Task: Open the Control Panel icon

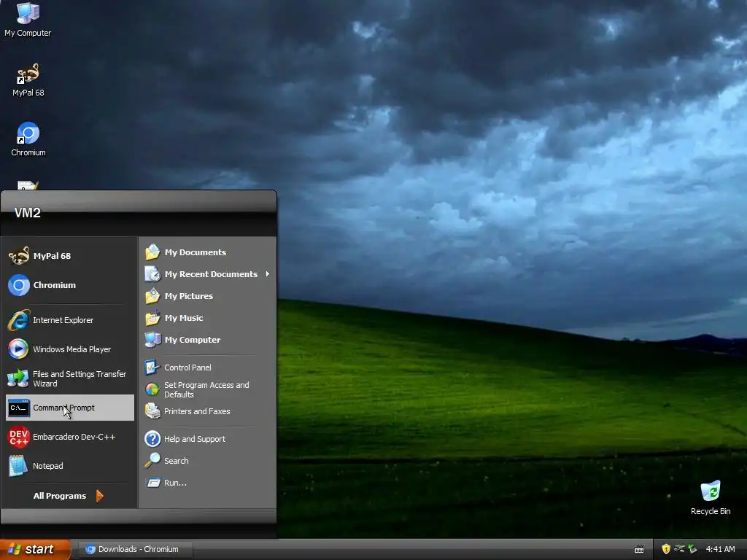Action: pyautogui.click(x=152, y=367)
